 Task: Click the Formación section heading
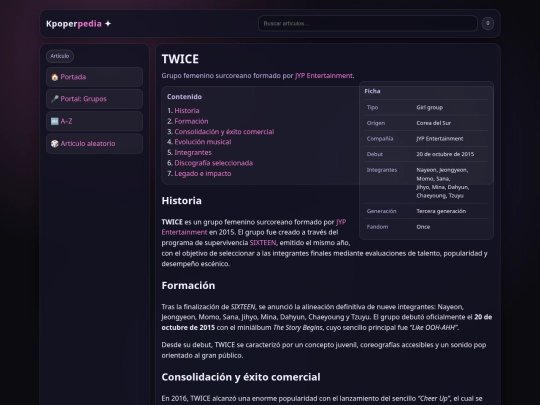click(188, 285)
